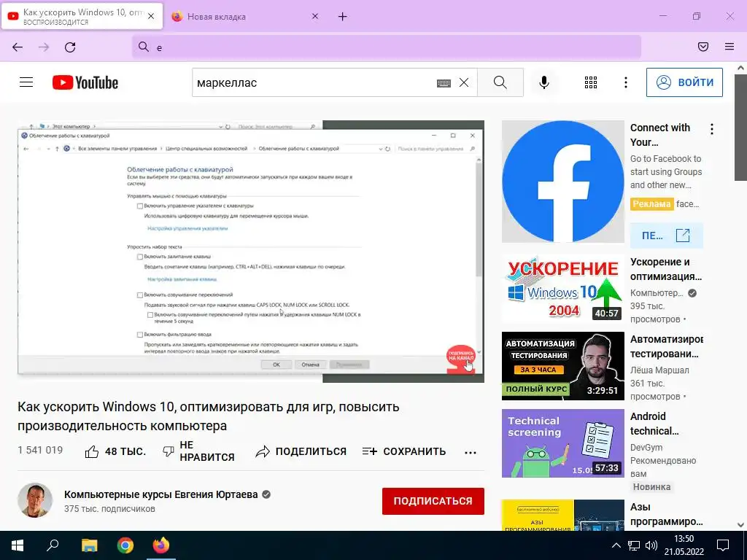Start voice search with microphone
The image size is (747, 560).
pos(544,82)
